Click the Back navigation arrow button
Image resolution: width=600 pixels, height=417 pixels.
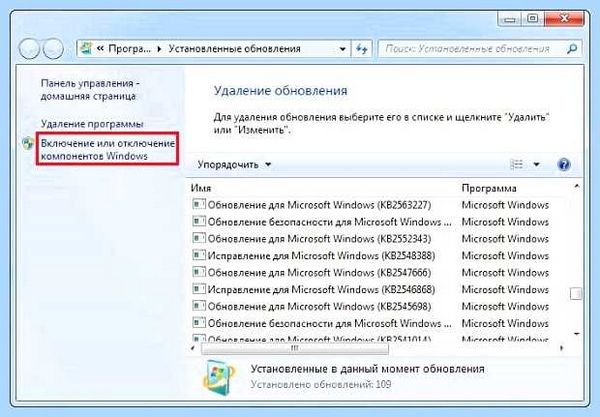(x=29, y=49)
